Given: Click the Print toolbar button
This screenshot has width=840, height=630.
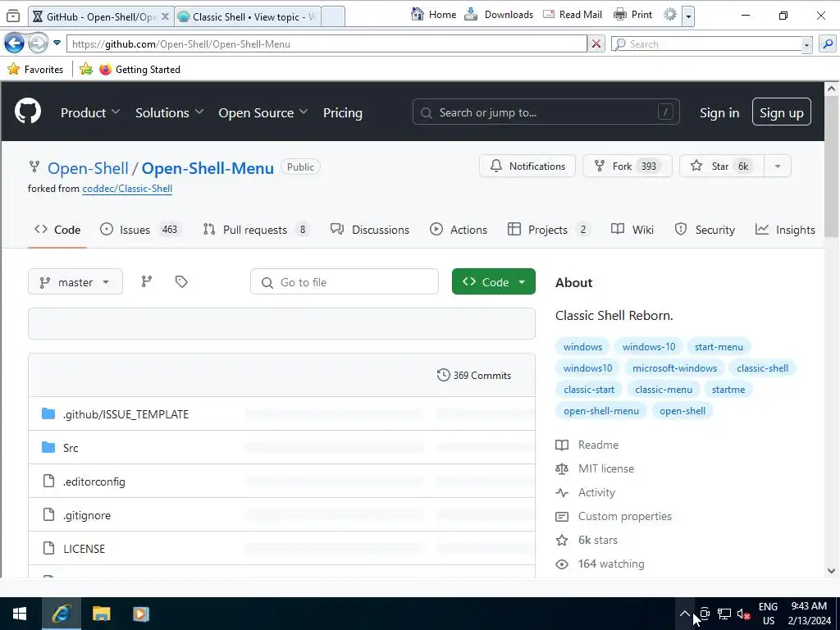Looking at the screenshot, I should pyautogui.click(x=632, y=15).
